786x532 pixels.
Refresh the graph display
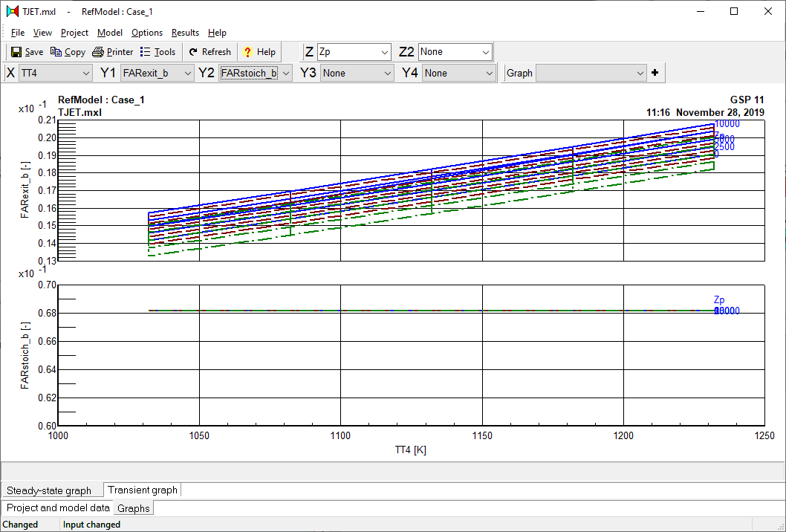[x=209, y=51]
